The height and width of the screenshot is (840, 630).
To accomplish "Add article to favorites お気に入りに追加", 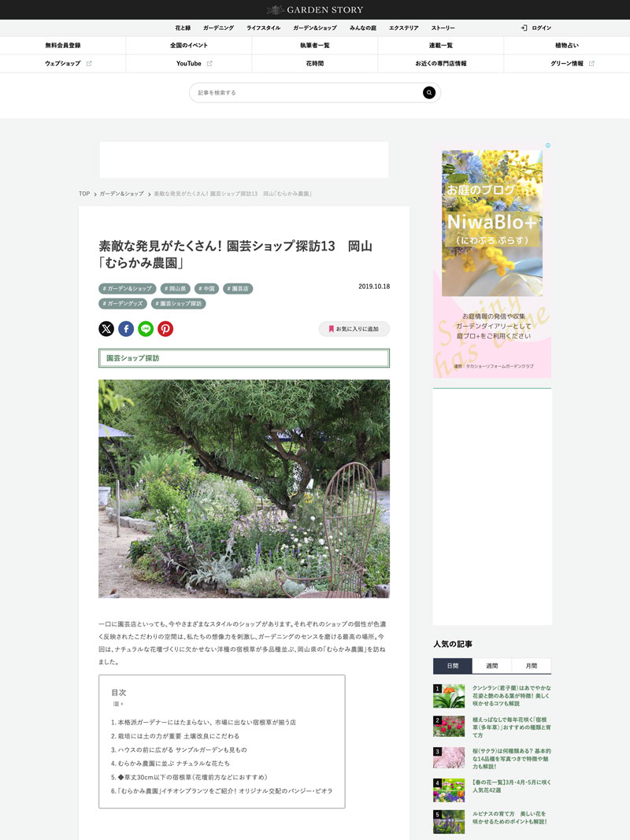I will (x=354, y=329).
